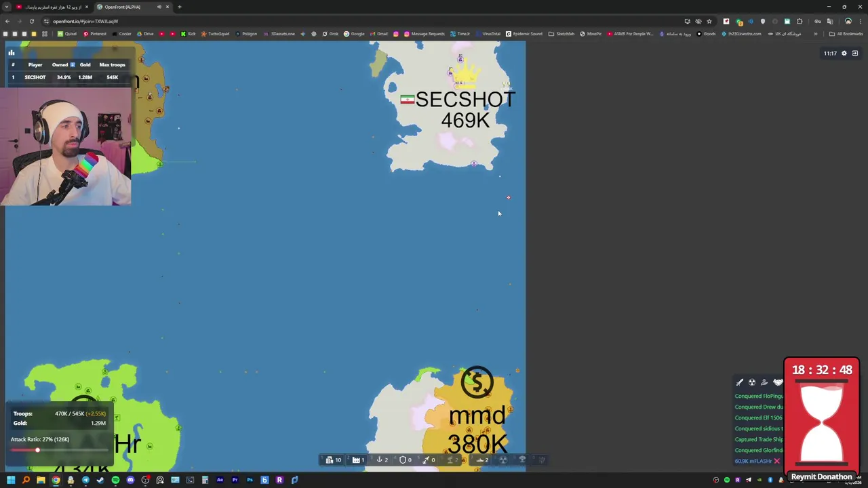Toggle trade events hand filter
The height and width of the screenshot is (488, 868).
[x=764, y=382]
